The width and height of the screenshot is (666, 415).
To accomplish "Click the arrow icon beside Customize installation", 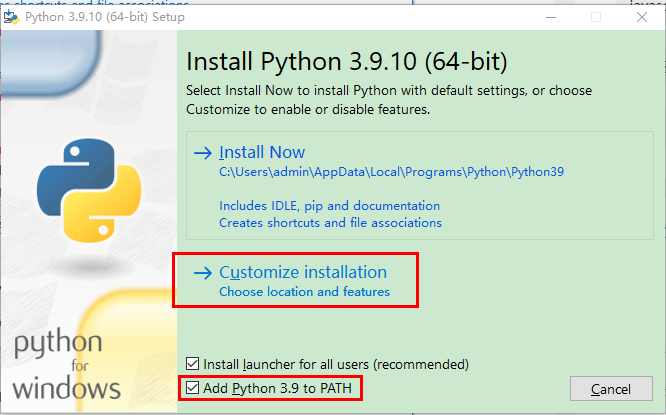I will point(203,273).
